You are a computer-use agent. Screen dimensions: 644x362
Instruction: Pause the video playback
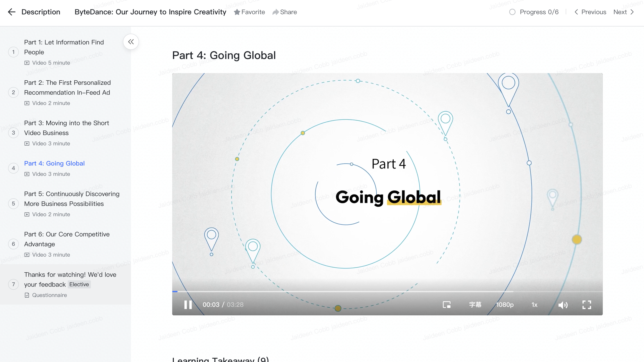[x=188, y=305]
